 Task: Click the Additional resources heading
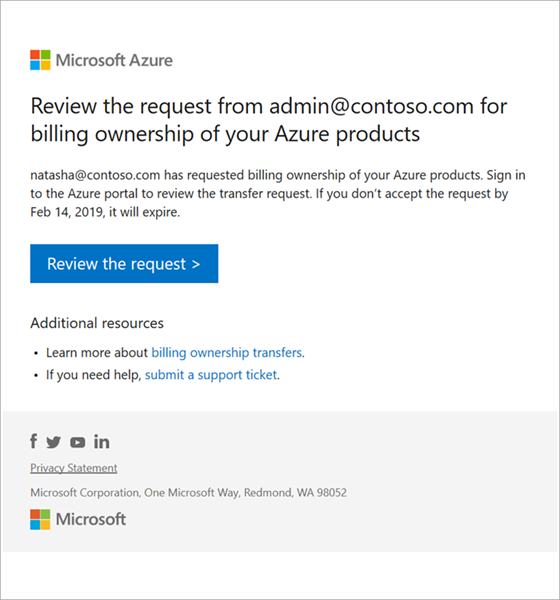pyautogui.click(x=97, y=323)
